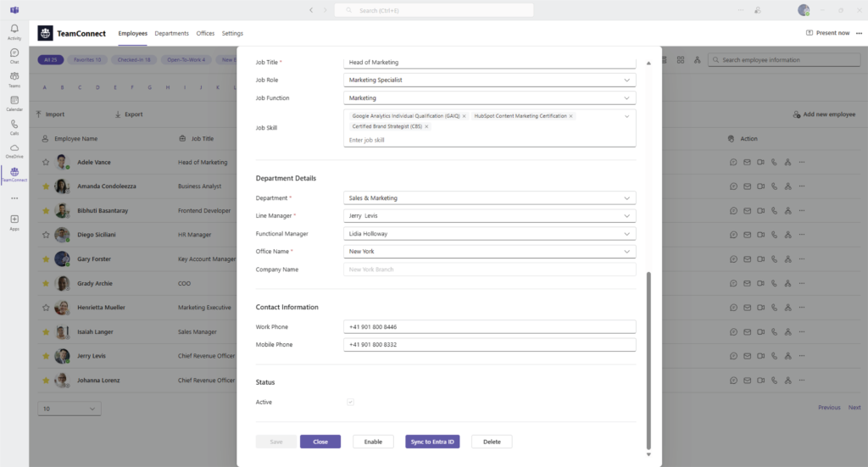Expand the Job Role dropdown
This screenshot has width=868, height=467.
click(626, 81)
